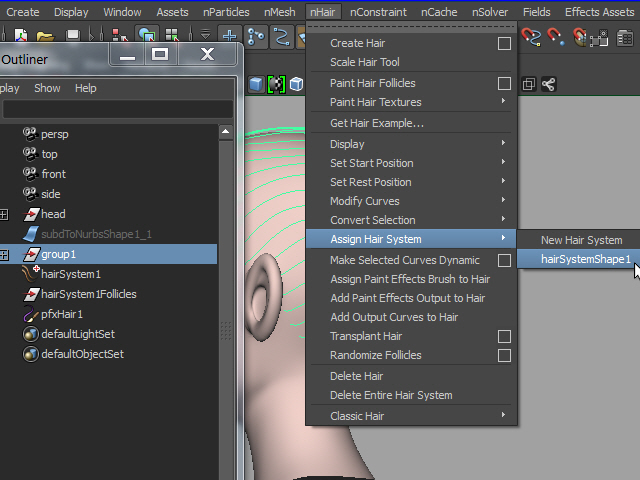Toggle wireframe on shaded cube icon
The width and height of the screenshot is (640, 480).
[296, 84]
